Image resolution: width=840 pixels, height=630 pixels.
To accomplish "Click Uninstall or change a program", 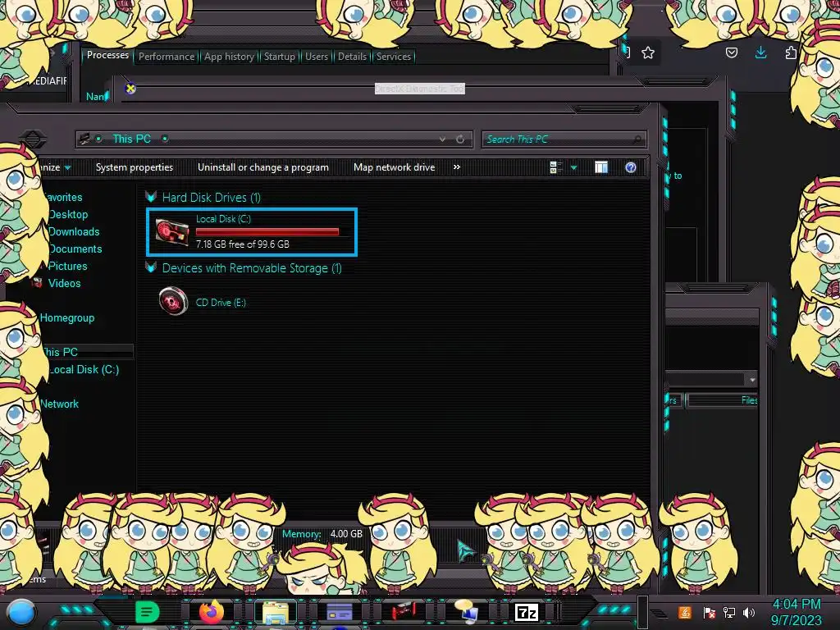I will click(263, 167).
